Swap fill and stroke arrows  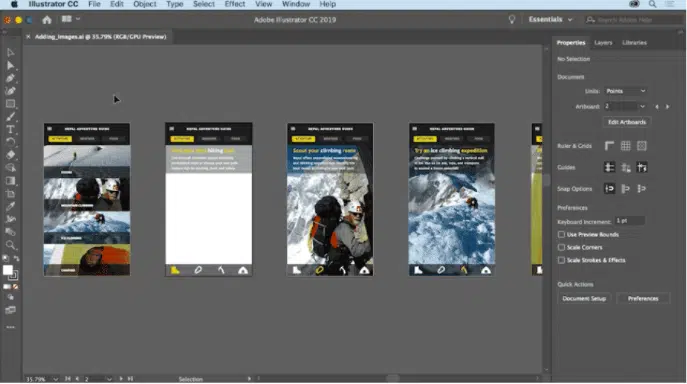16,259
